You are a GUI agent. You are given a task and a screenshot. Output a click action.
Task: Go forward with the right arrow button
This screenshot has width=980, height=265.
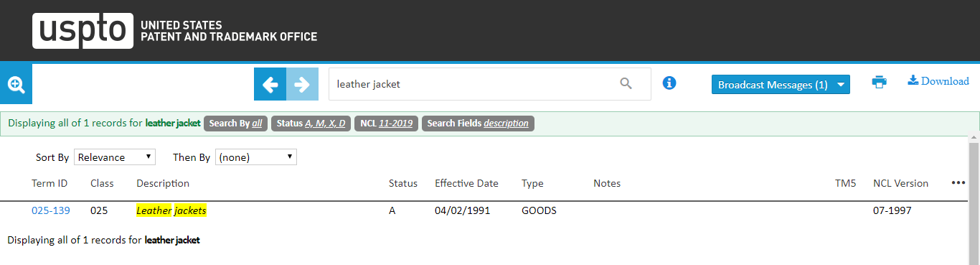[x=302, y=84]
